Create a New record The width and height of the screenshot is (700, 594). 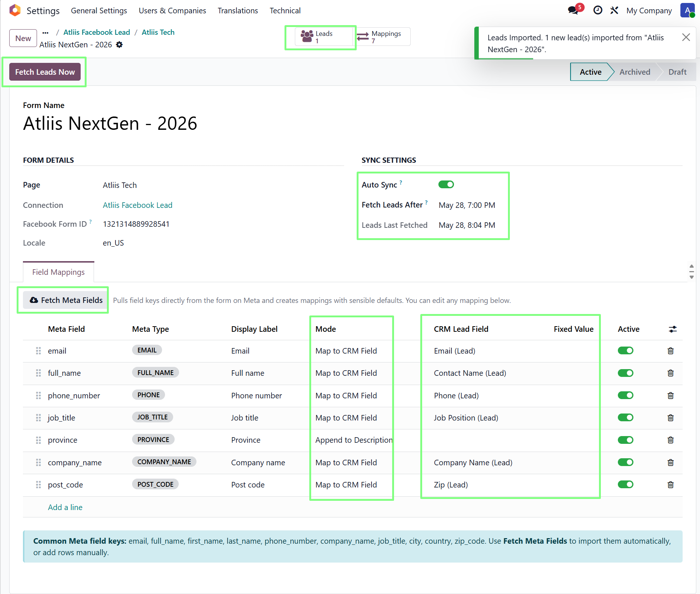pyautogui.click(x=23, y=38)
